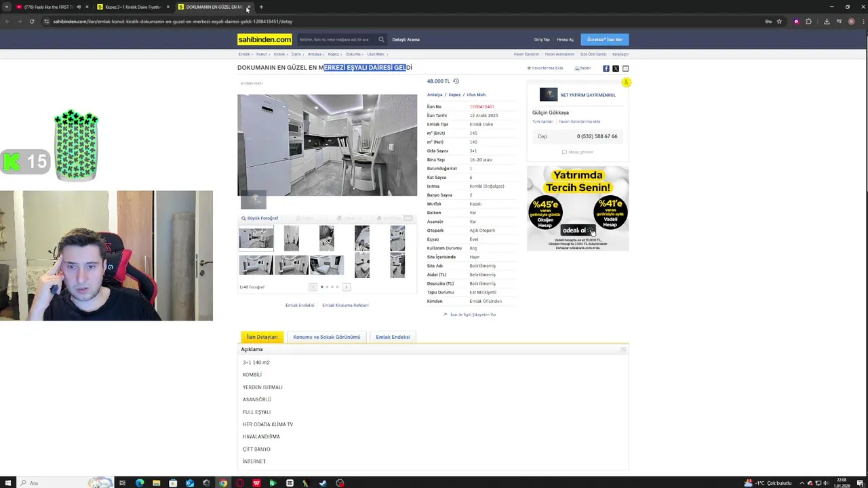
Task: Click the NET YATIRIM agency logo
Action: pos(549,95)
